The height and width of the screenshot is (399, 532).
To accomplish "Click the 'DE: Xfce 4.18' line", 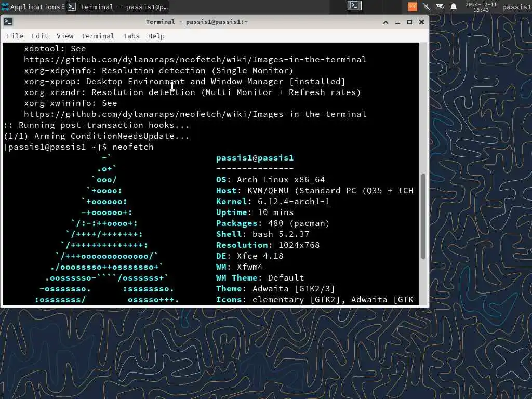I will coord(250,256).
